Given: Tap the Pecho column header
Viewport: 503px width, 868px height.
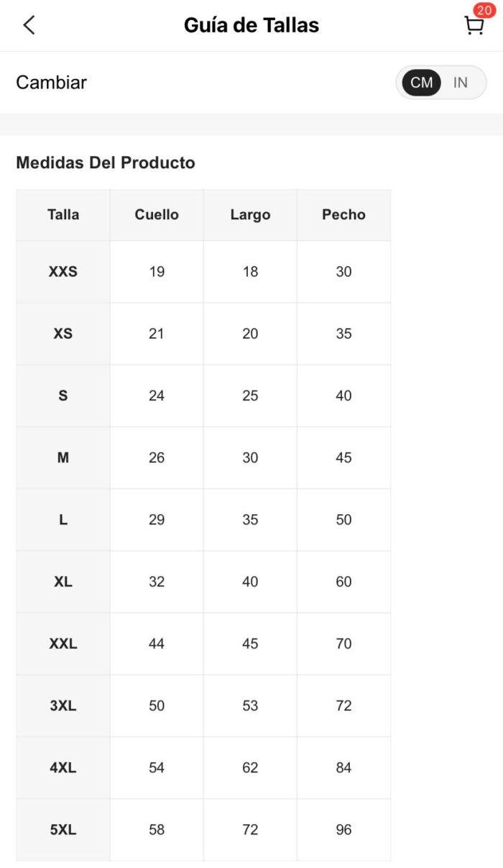Looking at the screenshot, I should click(x=343, y=214).
